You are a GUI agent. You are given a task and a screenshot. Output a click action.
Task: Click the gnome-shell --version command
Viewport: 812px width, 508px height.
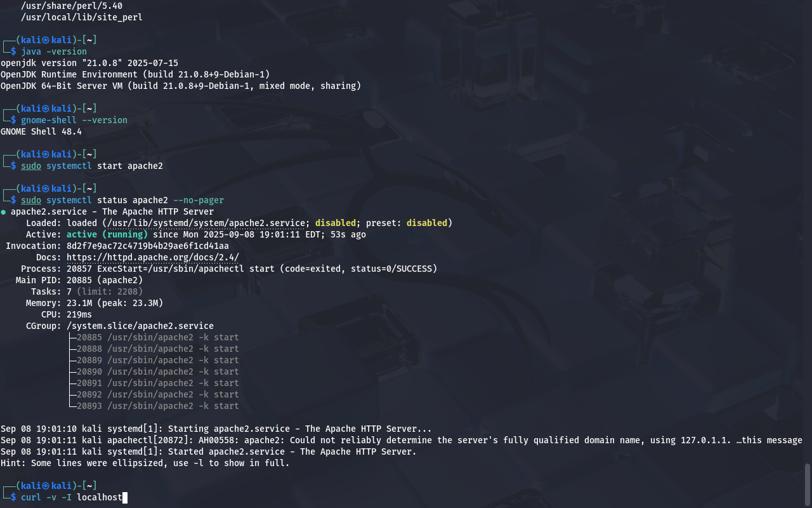pyautogui.click(x=74, y=120)
